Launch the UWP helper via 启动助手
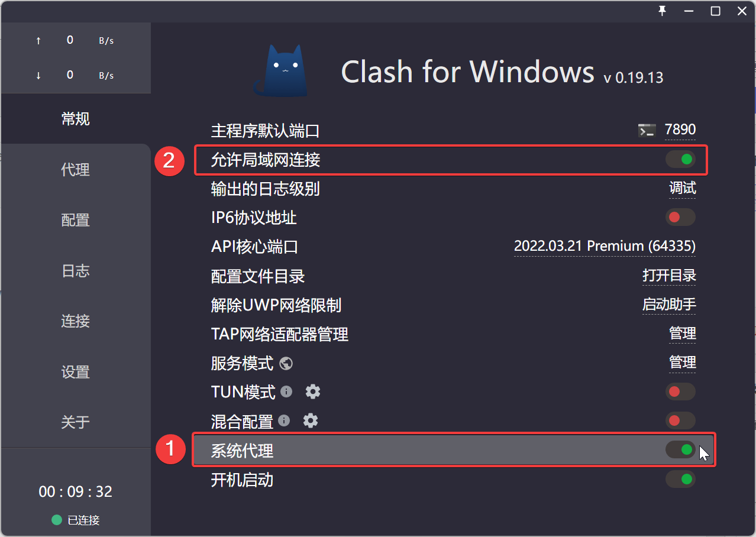 [x=669, y=305]
